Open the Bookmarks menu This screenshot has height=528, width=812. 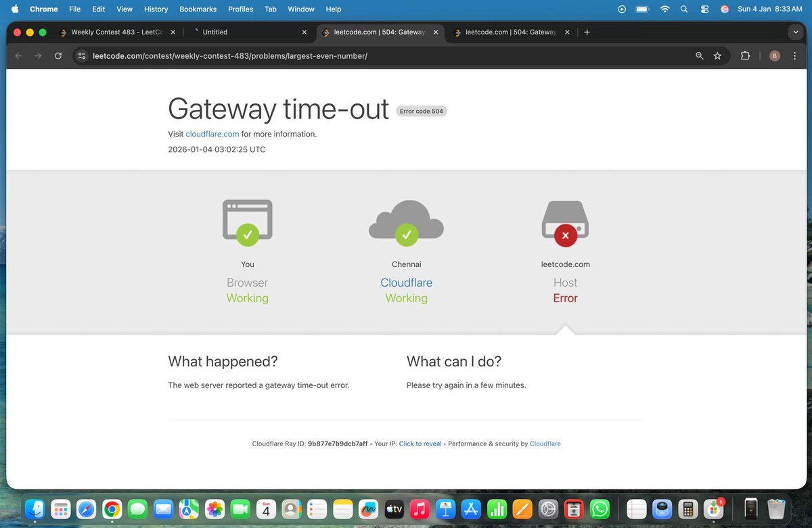(x=198, y=9)
